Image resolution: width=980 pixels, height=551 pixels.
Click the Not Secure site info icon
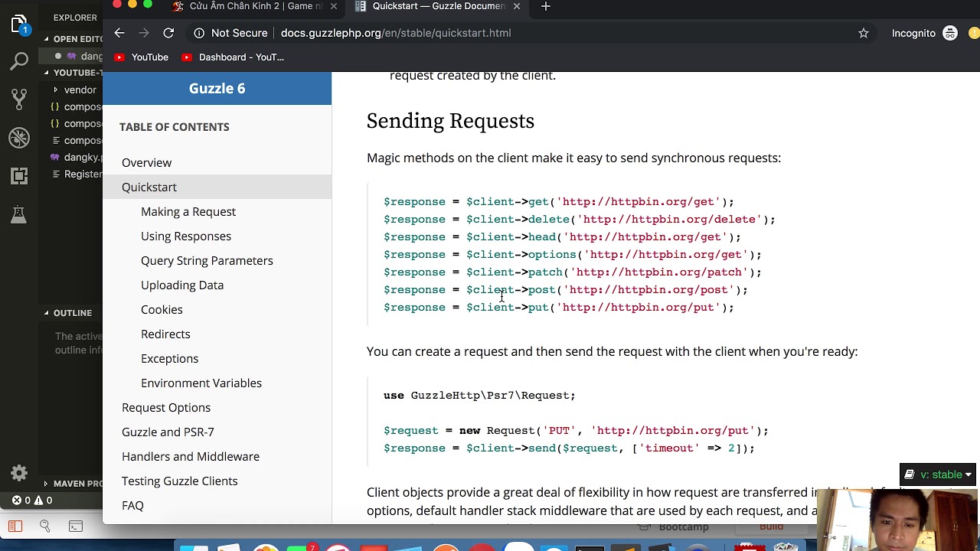(199, 33)
